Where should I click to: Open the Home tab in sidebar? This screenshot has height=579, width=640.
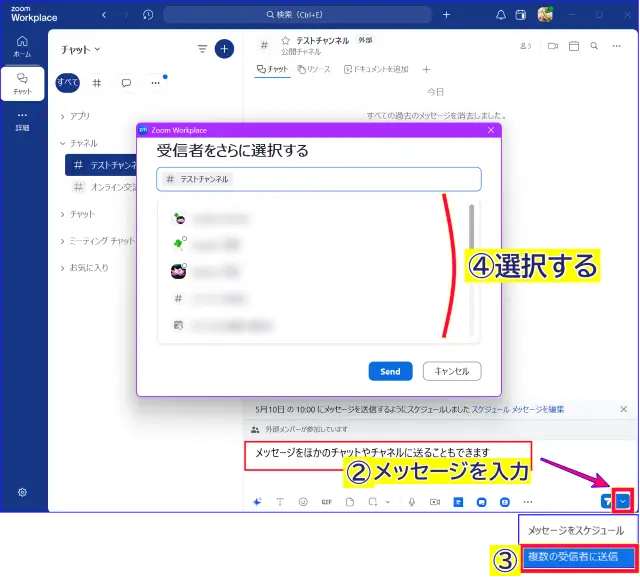pyautogui.click(x=22, y=47)
